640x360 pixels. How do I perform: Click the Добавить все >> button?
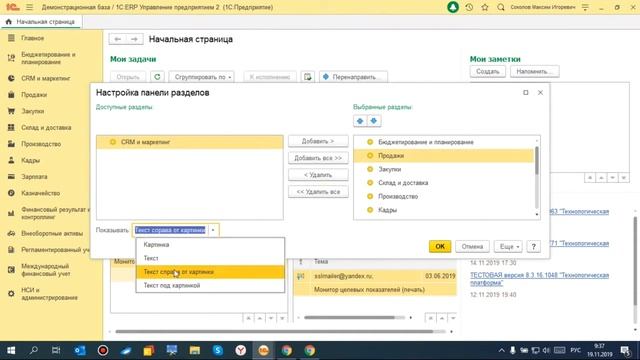[x=318, y=158]
